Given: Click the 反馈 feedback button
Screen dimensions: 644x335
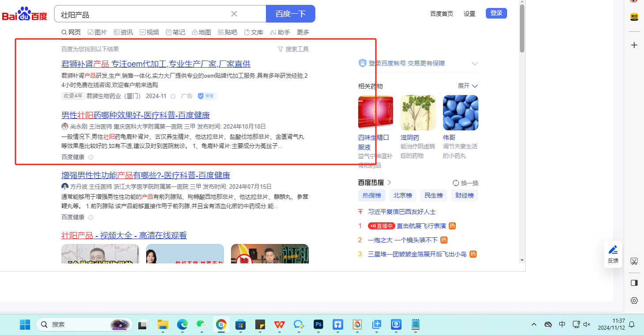Looking at the screenshot, I should point(613,255).
